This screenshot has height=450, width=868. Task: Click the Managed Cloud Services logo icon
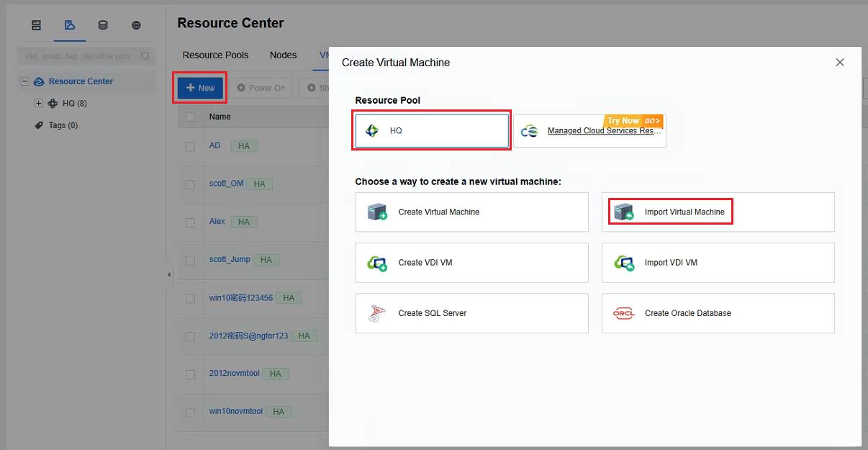click(x=530, y=131)
